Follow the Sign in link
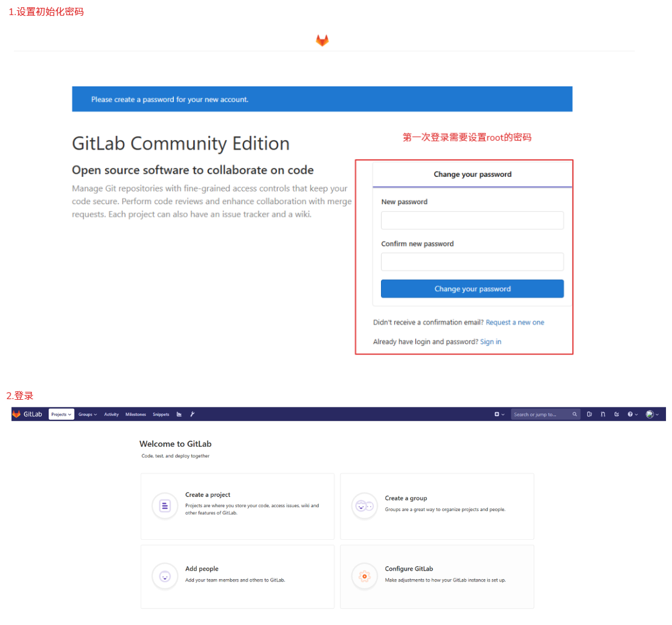Viewport: 672px width, 625px height. pos(491,342)
